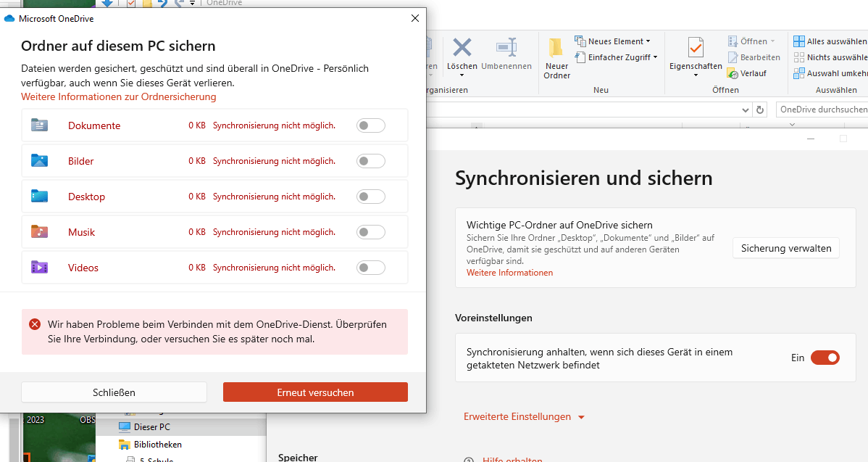The height and width of the screenshot is (462, 868).
Task: Switch on Videos folder backup
Action: point(370,268)
